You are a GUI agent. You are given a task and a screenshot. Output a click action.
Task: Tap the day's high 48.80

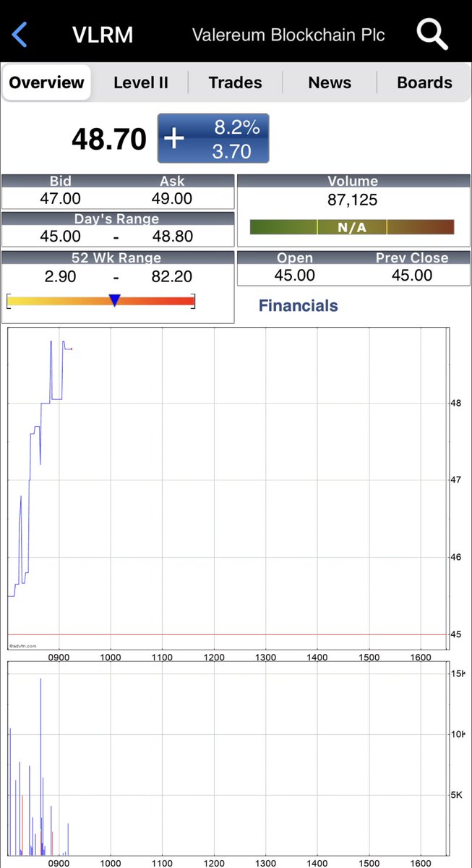[x=172, y=236]
